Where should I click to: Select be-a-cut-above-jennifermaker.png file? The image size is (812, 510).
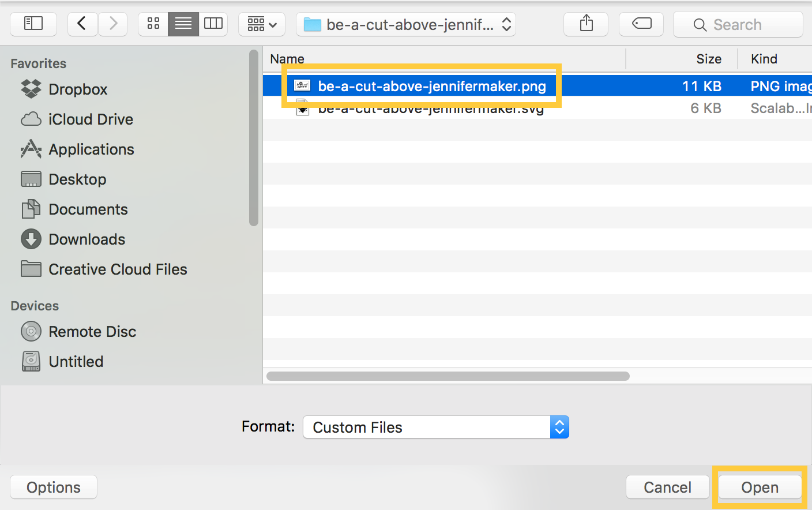[x=537, y=86]
